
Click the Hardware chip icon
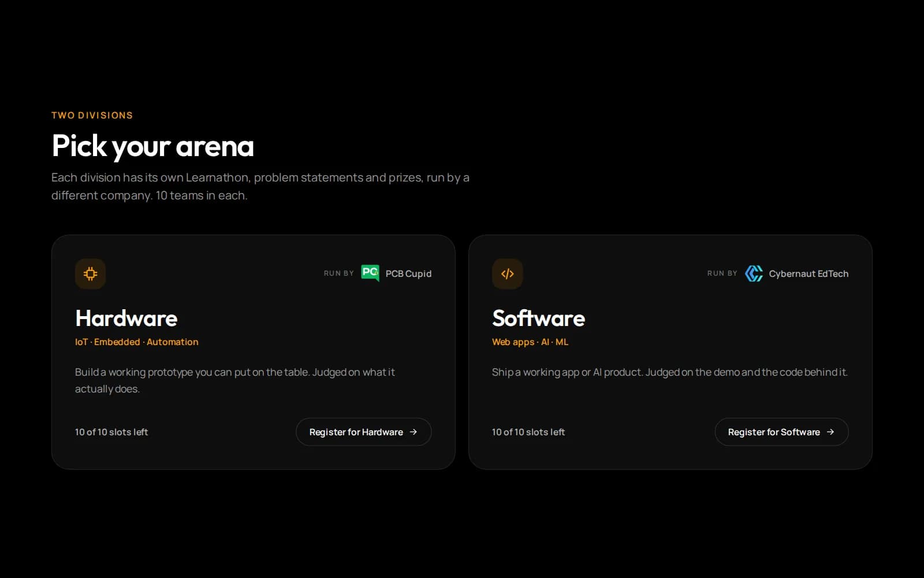click(x=90, y=273)
